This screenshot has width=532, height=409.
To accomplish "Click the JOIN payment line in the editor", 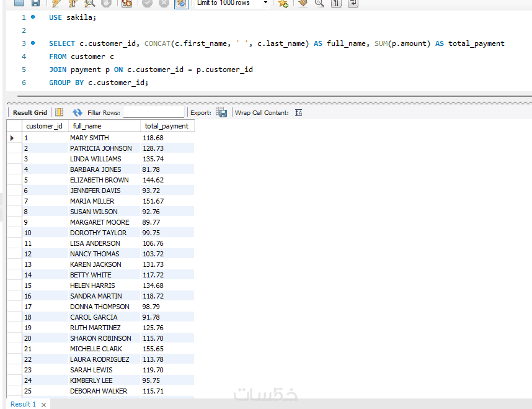I will pos(151,70).
